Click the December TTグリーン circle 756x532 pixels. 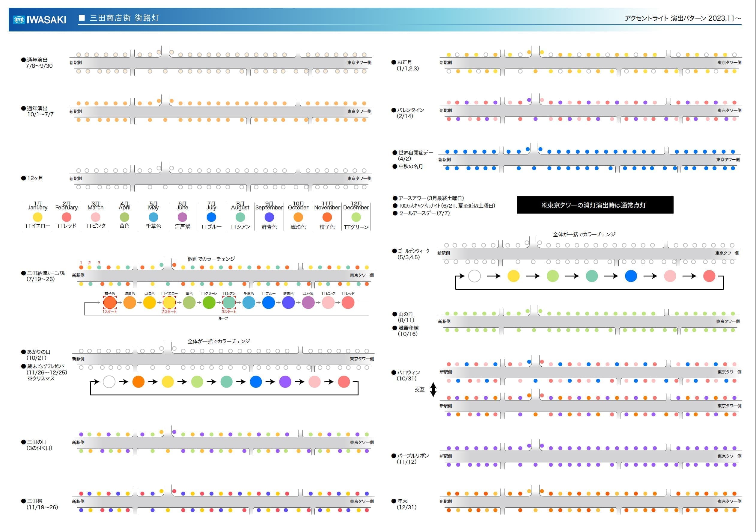(356, 217)
